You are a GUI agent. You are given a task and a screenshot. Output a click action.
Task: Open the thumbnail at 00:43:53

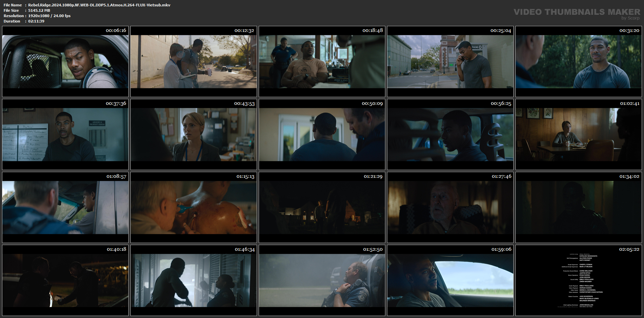point(194,134)
